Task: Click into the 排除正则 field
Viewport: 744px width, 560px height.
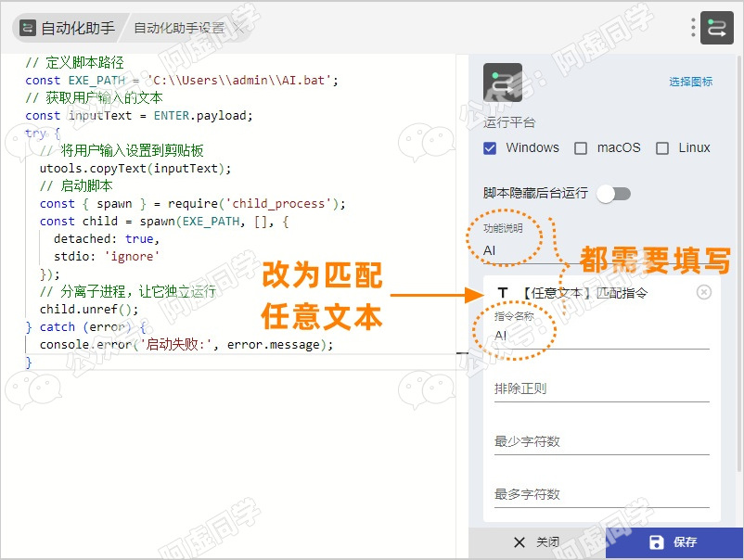Action: pos(602,389)
